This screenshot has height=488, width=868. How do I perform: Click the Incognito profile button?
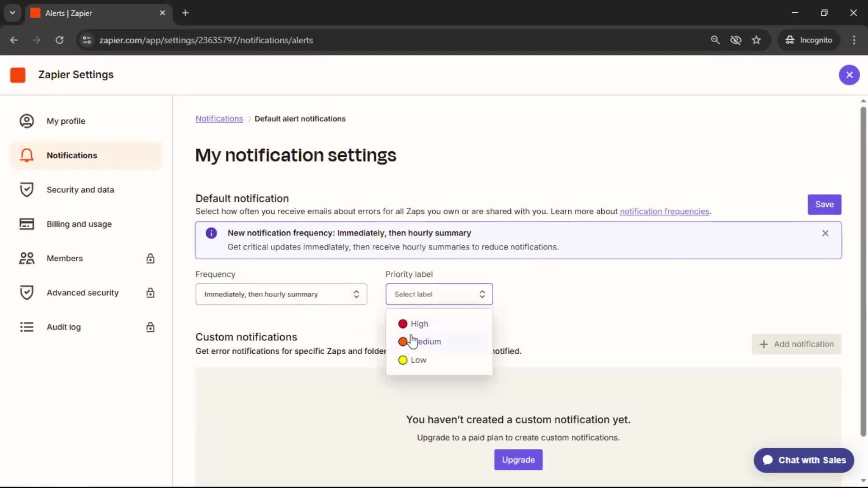(809, 40)
